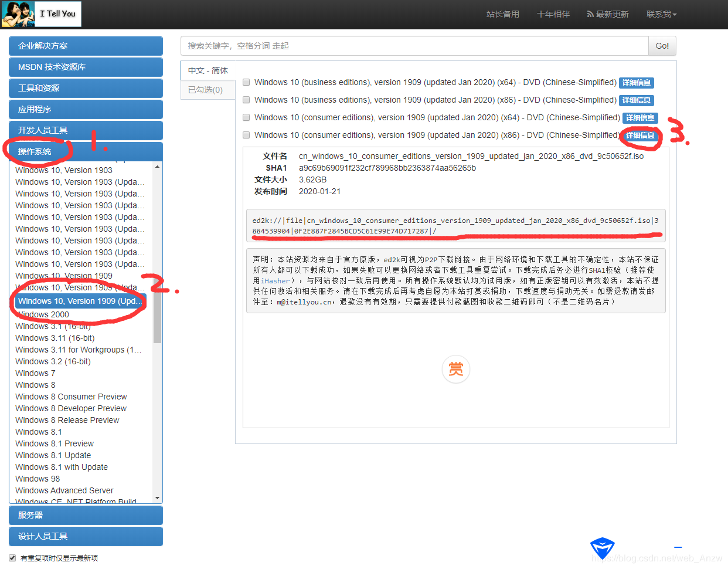Select Windows 8 Consumer Preview entry
The height and width of the screenshot is (569, 728).
click(x=71, y=397)
